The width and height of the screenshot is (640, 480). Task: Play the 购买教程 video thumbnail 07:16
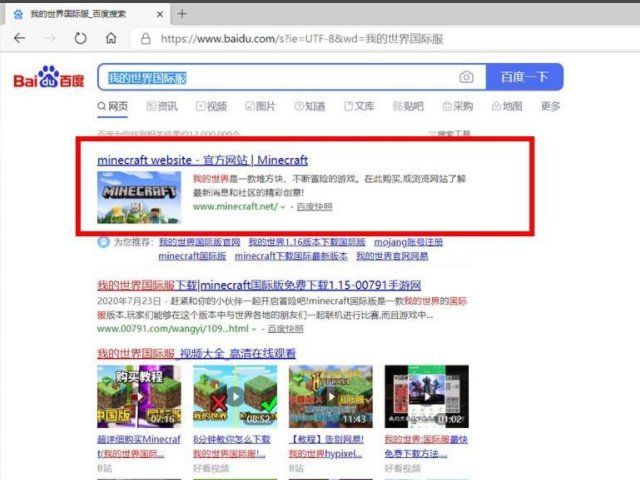[139, 396]
